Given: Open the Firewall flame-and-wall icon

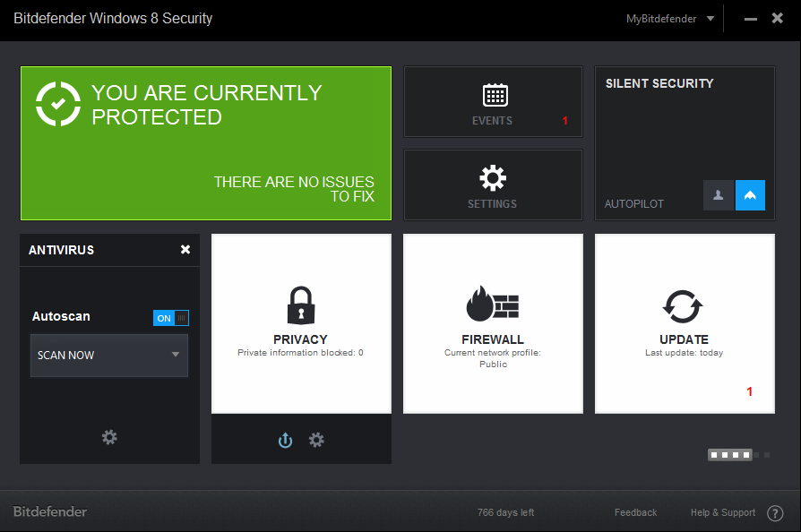Looking at the screenshot, I should click(x=493, y=305).
